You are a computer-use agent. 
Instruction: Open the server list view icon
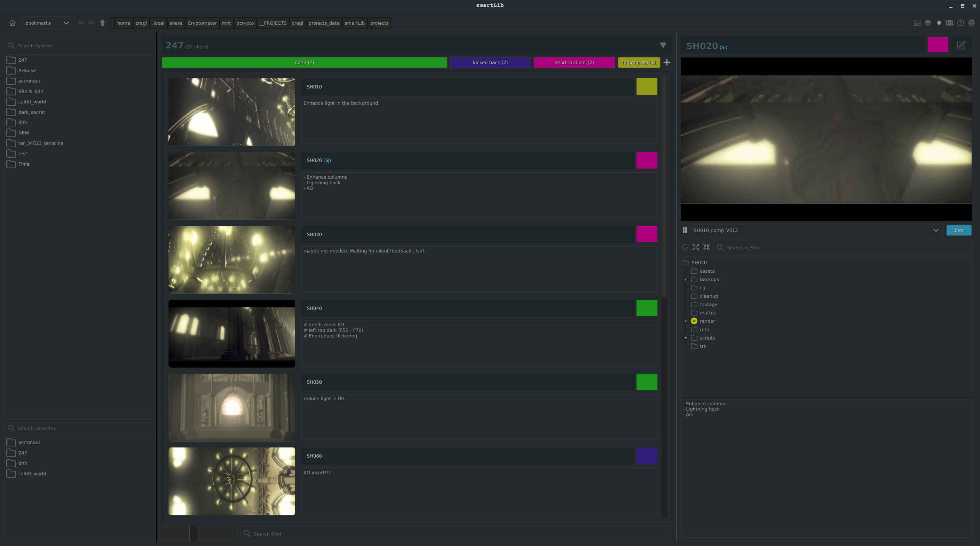(917, 23)
